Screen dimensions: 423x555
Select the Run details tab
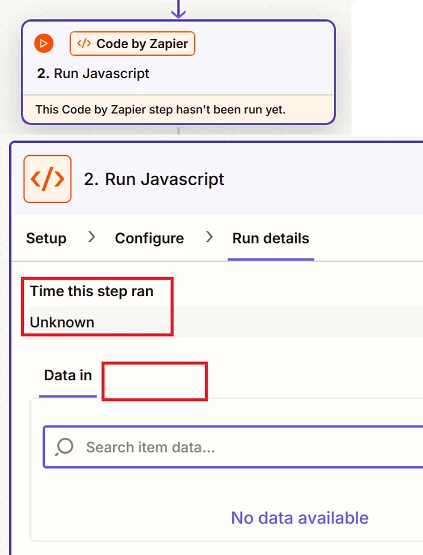point(271,238)
